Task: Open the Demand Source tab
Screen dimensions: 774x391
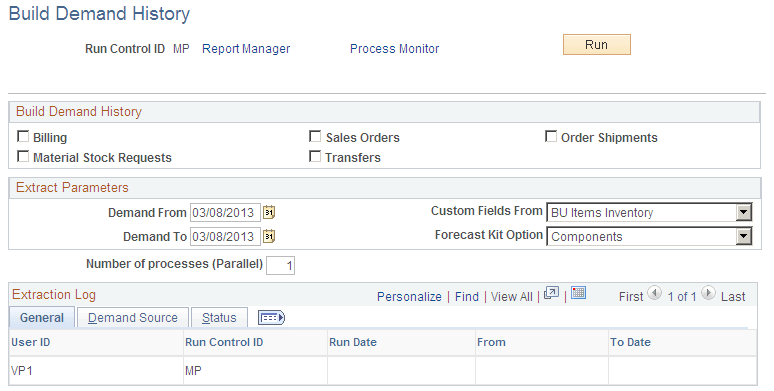Action: click(133, 317)
